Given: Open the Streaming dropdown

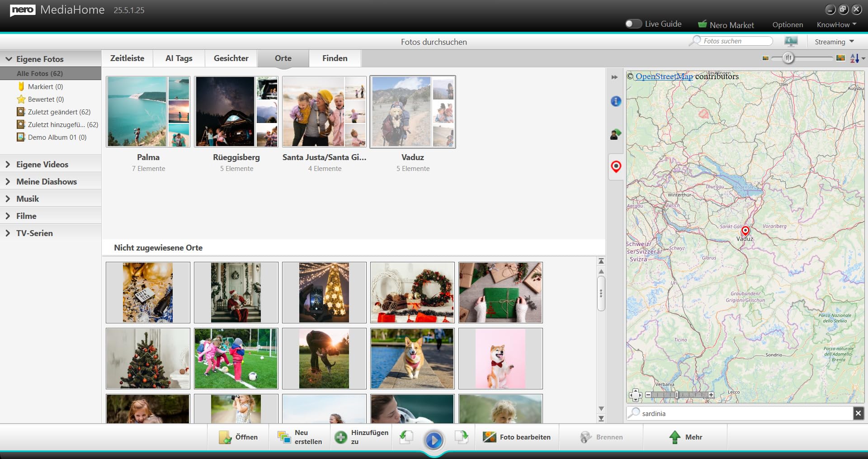Looking at the screenshot, I should tap(834, 42).
